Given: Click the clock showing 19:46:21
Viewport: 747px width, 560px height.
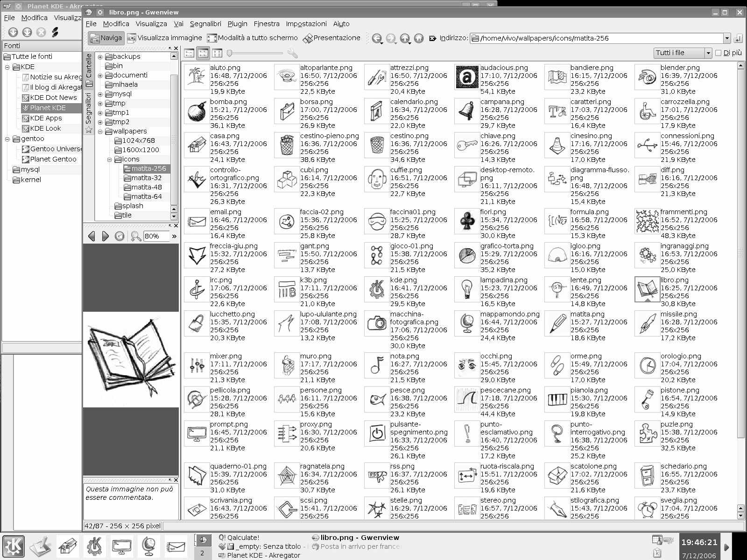Looking at the screenshot, I should coord(699,542).
